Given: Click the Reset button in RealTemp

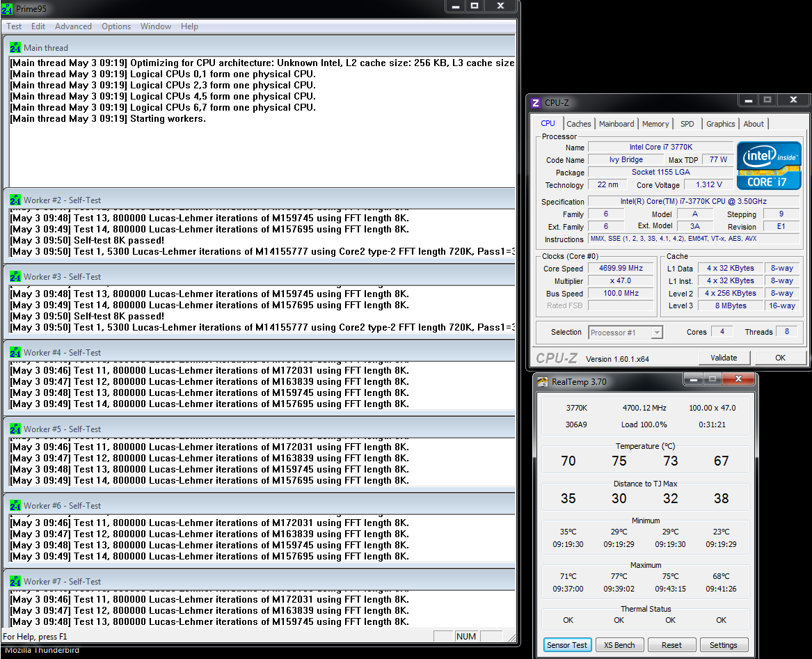Looking at the screenshot, I should (x=671, y=645).
